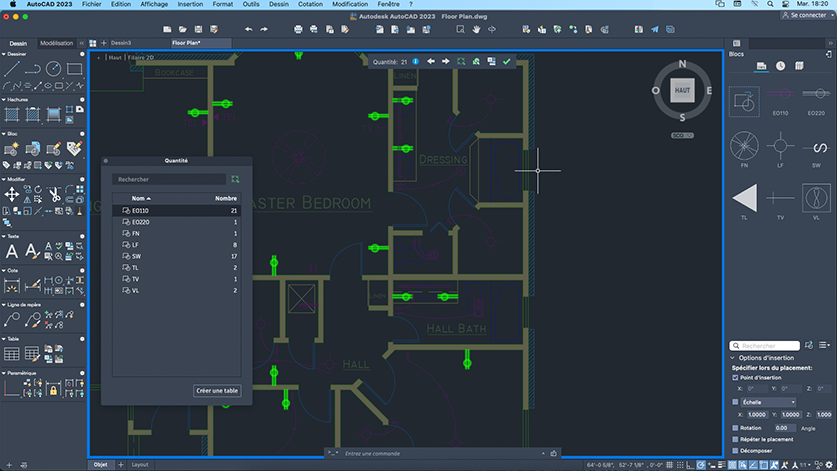The height and width of the screenshot is (471, 837).
Task: Choose the Multileader tool
Action: point(12,319)
